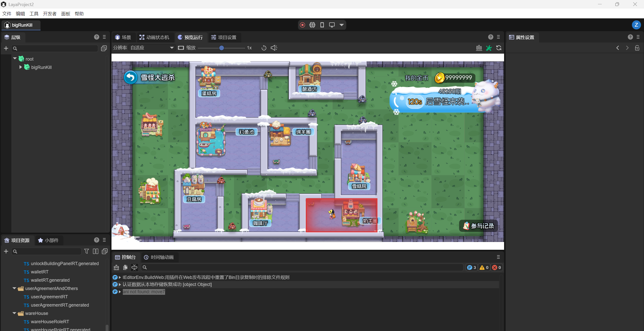
Task: Click the 参与记录 button in game
Action: [479, 226]
